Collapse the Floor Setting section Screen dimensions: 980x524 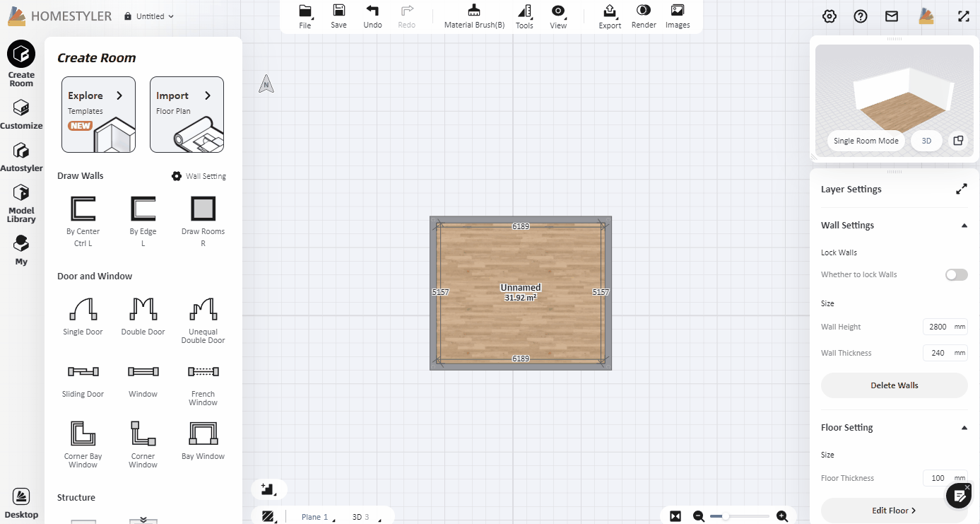[964, 428]
